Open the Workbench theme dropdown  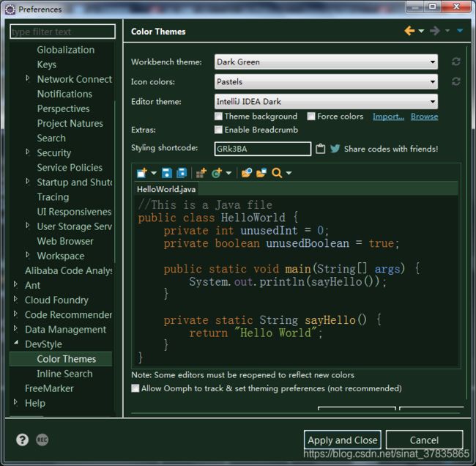point(326,62)
